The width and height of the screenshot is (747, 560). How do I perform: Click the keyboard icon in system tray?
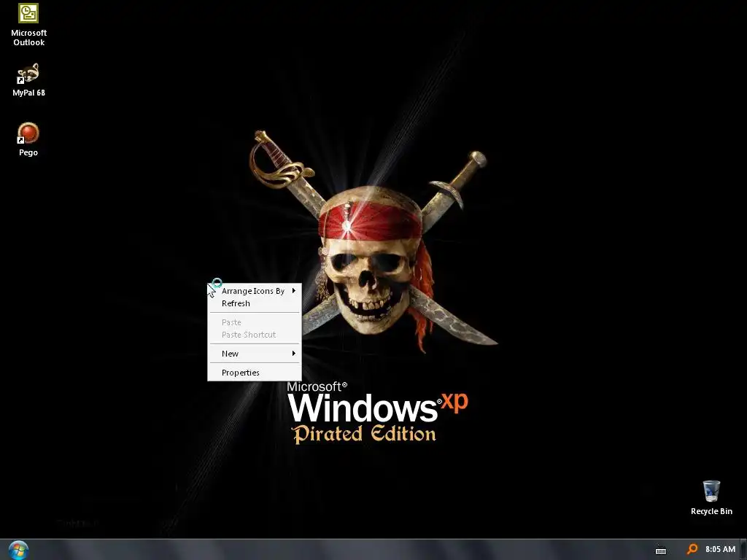point(661,550)
